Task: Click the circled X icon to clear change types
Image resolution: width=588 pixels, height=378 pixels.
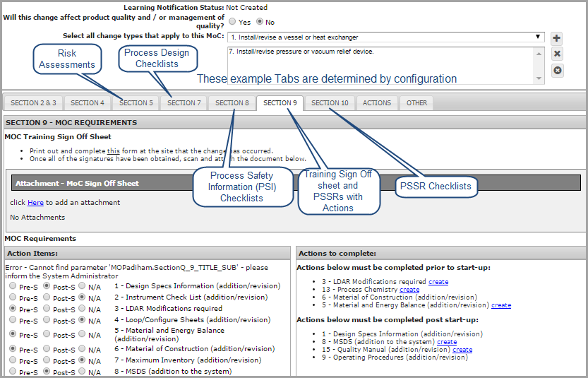Action: pyautogui.click(x=557, y=70)
